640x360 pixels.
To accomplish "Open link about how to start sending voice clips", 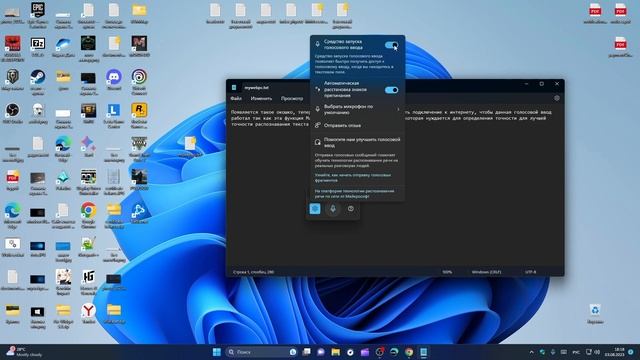I will (x=353, y=177).
